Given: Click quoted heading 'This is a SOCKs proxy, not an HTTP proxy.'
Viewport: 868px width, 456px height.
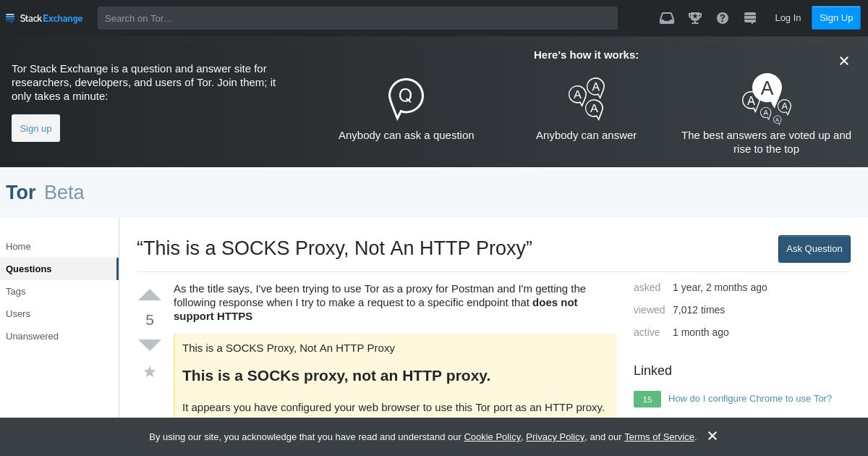Looking at the screenshot, I should (336, 376).
